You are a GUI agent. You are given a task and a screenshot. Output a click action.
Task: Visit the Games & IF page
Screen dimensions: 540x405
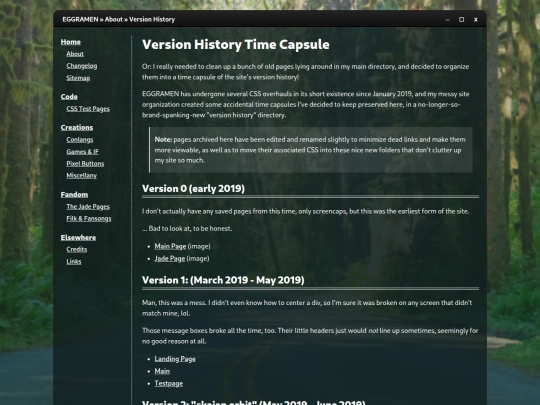(82, 152)
